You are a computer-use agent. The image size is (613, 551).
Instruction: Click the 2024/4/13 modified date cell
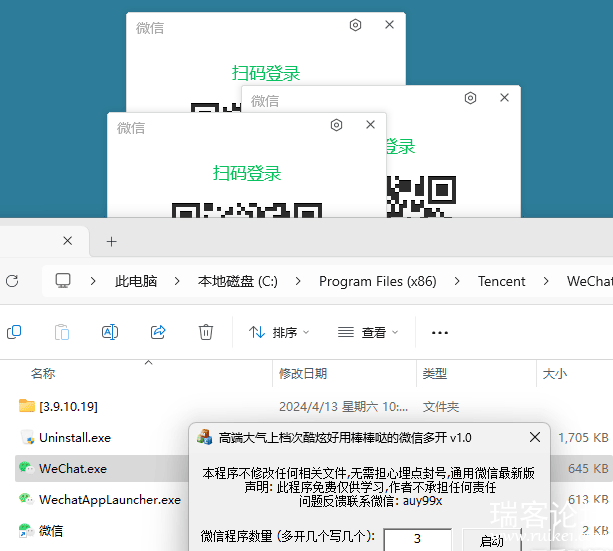coord(343,407)
